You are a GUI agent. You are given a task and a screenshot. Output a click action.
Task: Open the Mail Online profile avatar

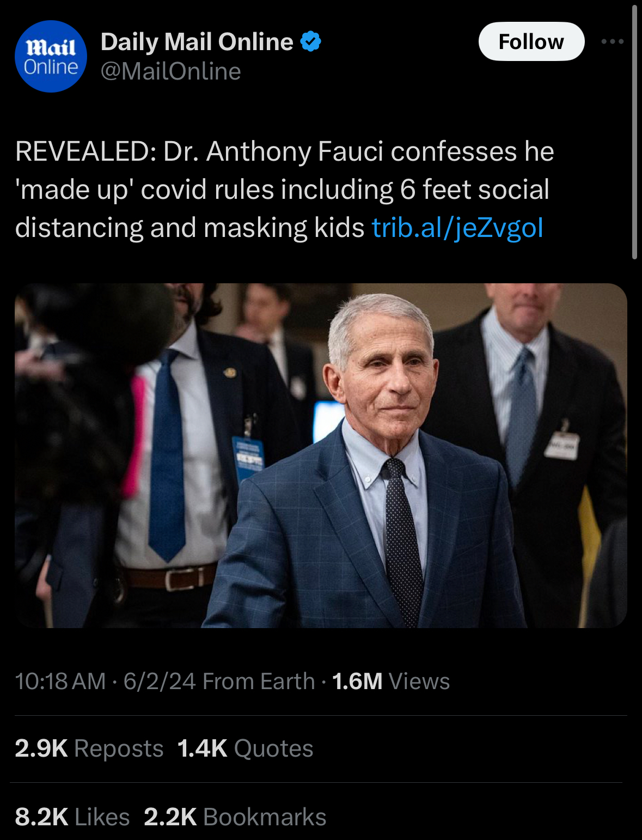[51, 57]
